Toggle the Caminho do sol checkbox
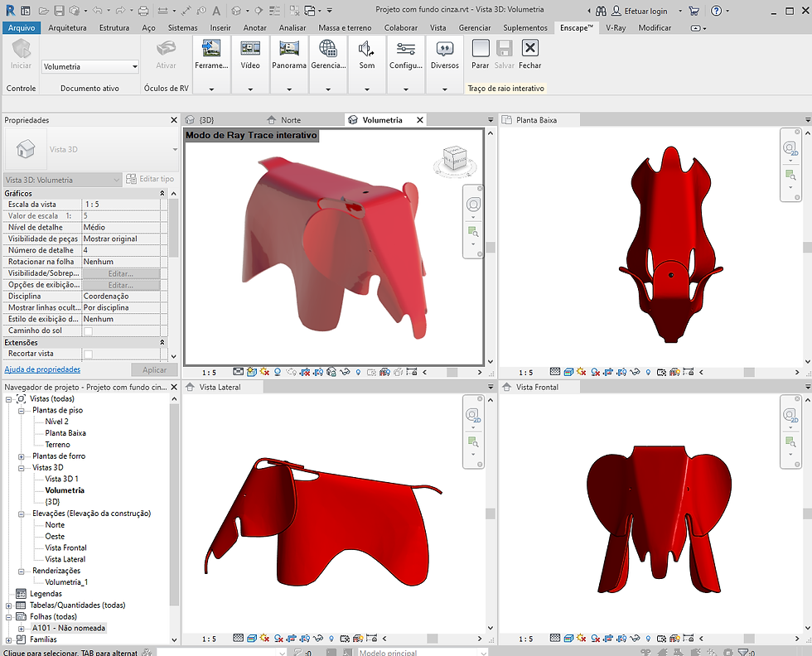The height and width of the screenshot is (656, 812). pyautogui.click(x=88, y=330)
